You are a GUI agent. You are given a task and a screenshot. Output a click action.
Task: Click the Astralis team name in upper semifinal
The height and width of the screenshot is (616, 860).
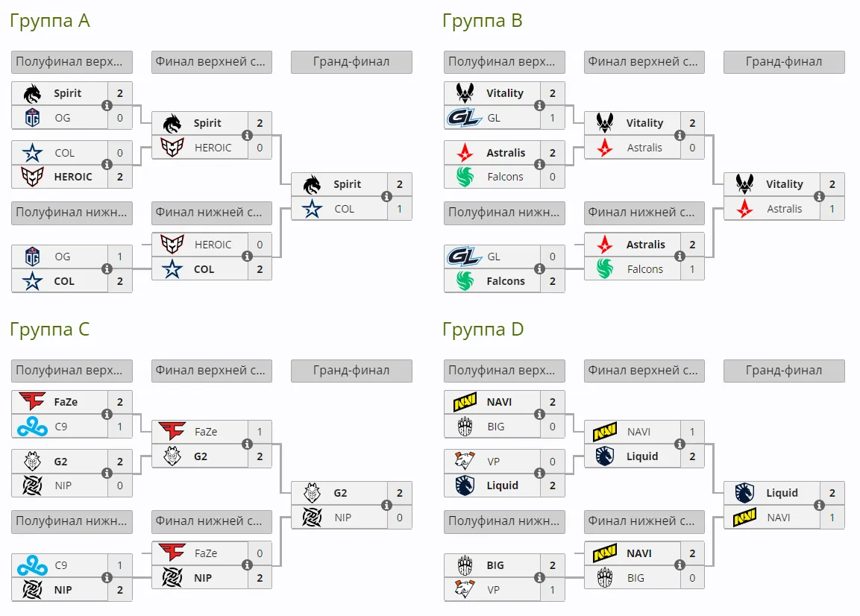pyautogui.click(x=506, y=153)
